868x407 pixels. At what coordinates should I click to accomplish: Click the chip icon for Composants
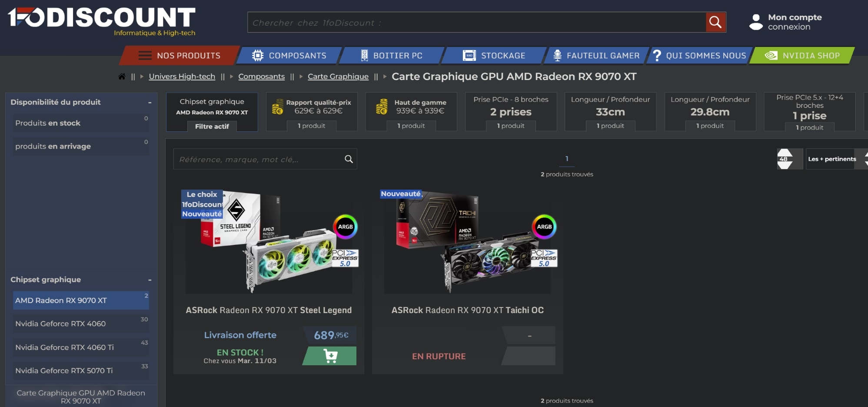[x=258, y=56]
